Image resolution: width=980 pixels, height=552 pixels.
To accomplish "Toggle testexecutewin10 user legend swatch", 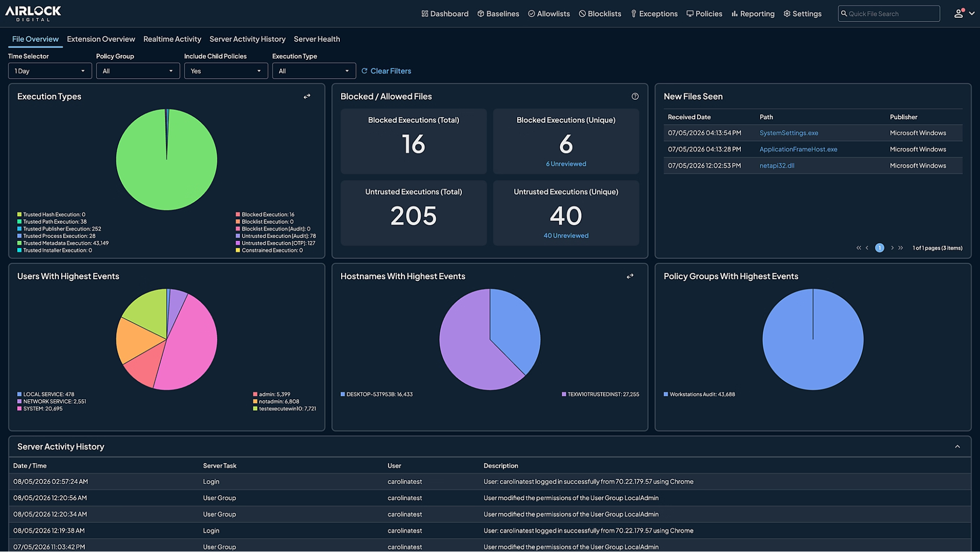I will point(255,409).
